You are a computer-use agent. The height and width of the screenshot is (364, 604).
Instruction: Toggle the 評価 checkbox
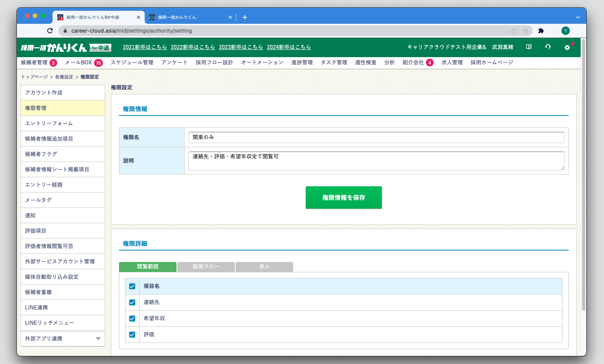pos(132,334)
